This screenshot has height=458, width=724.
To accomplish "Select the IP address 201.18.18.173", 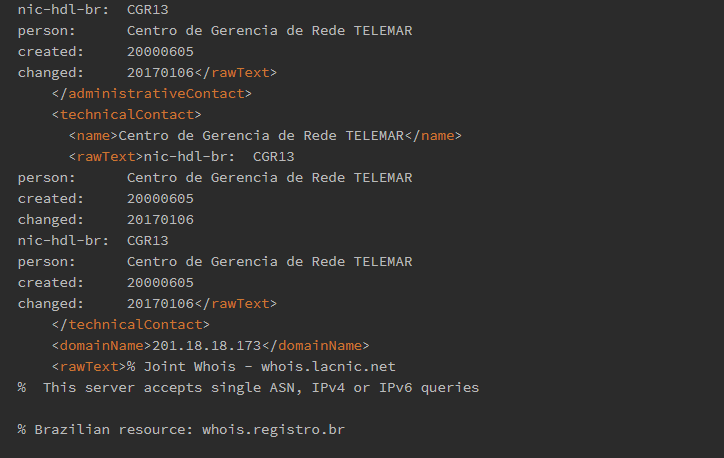I will pos(206,345).
